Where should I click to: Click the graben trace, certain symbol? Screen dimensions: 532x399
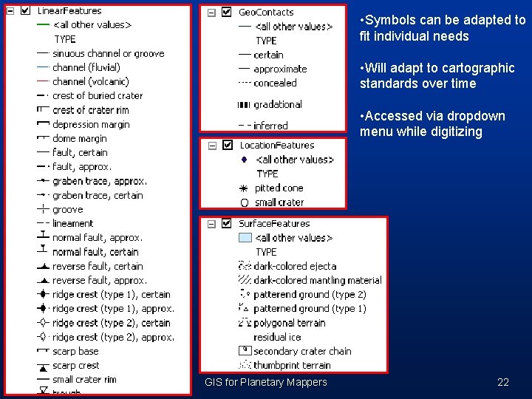[x=43, y=195]
